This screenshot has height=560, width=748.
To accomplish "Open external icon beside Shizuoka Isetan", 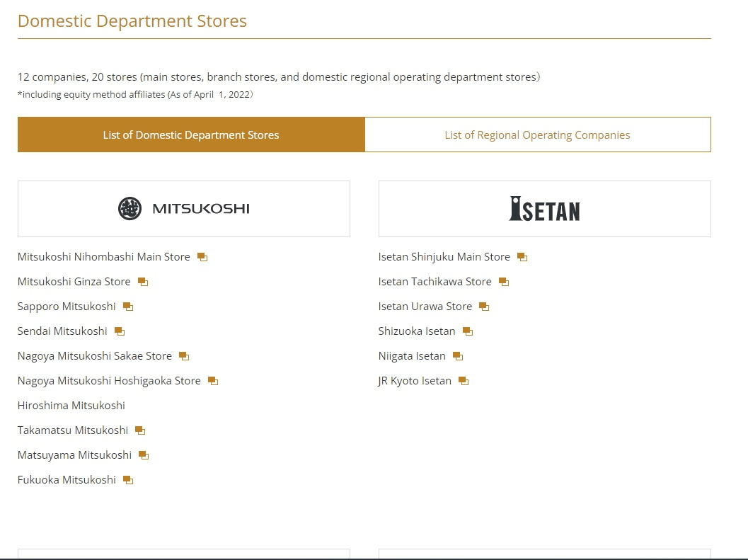I will point(468,332).
